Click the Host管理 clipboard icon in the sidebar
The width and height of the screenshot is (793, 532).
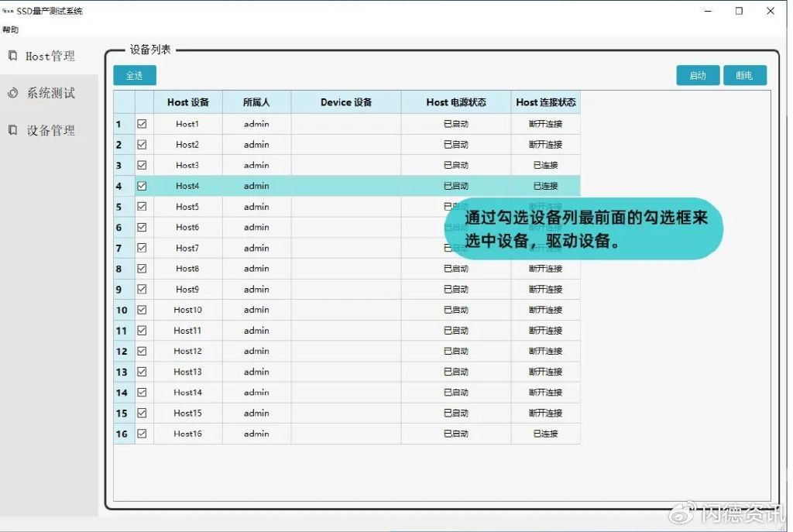[12, 55]
